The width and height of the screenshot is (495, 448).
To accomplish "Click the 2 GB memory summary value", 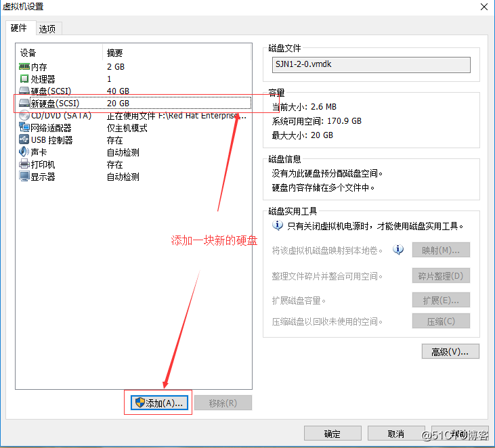I will (116, 67).
